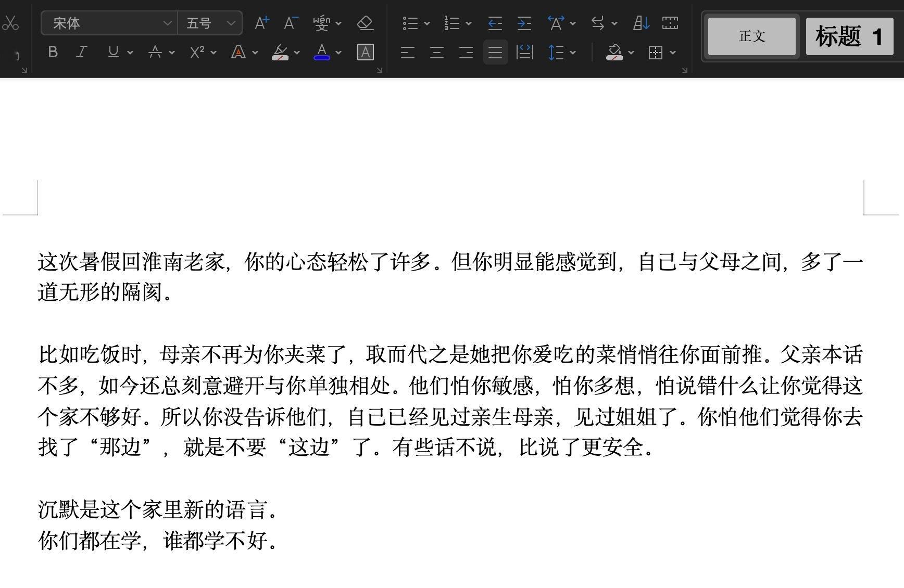
Task: Clear formatting with the eraser icon
Action: click(x=365, y=23)
